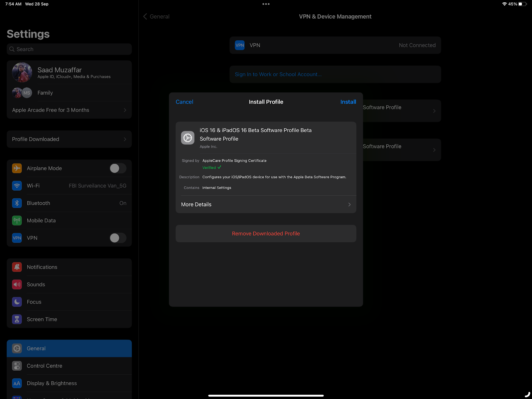Tap the three-dot multitasking control
532x399 pixels.
pos(266,4)
